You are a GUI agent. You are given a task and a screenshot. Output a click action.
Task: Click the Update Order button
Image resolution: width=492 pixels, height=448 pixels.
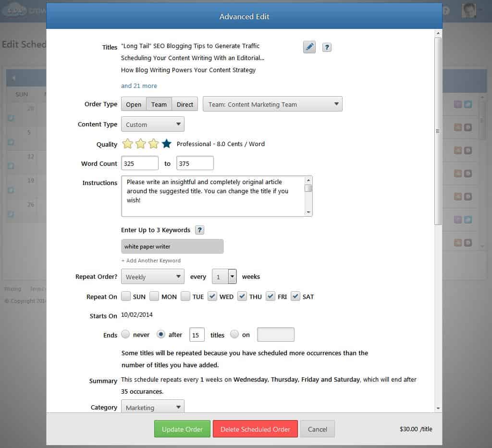click(182, 429)
